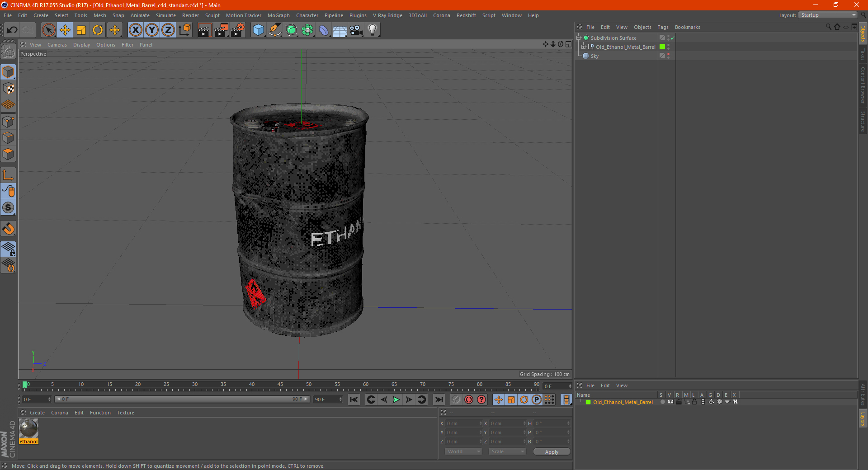
Task: Open the MoGraph menu
Action: coord(278,15)
